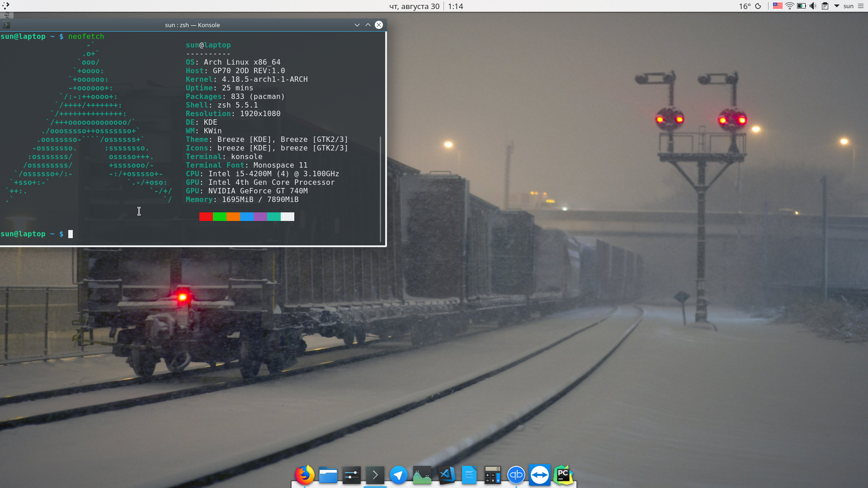The image size is (868, 488).
Task: Click the 'Memory: 1695MiB / 7890MiB' line
Action: click(242, 199)
